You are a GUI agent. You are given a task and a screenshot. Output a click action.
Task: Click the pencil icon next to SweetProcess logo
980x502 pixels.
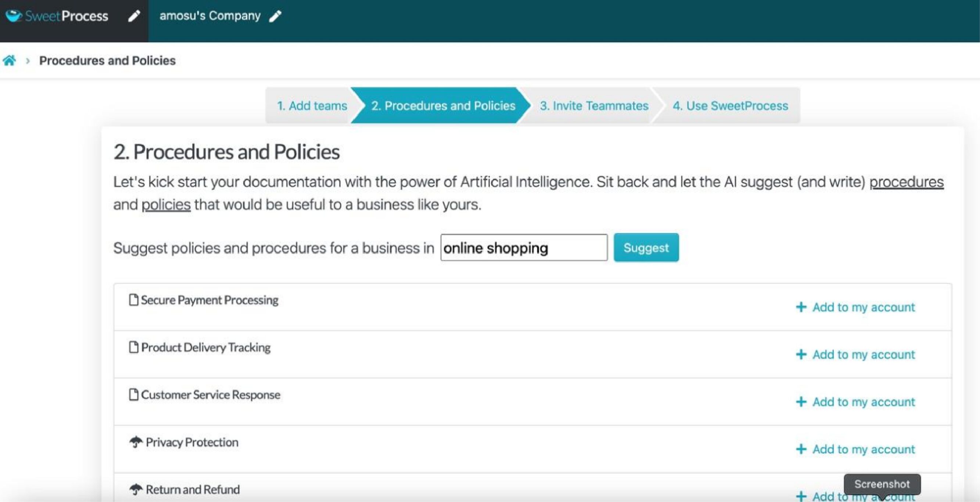point(133,17)
